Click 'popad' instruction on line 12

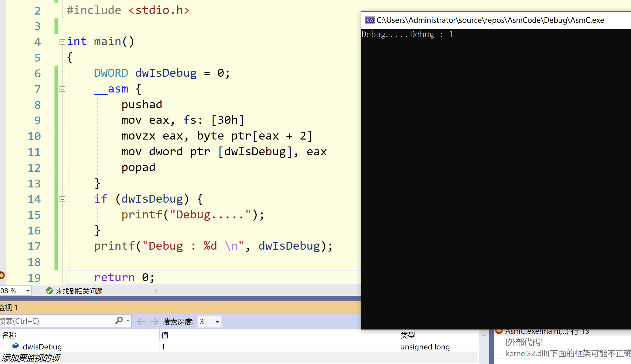[138, 167]
